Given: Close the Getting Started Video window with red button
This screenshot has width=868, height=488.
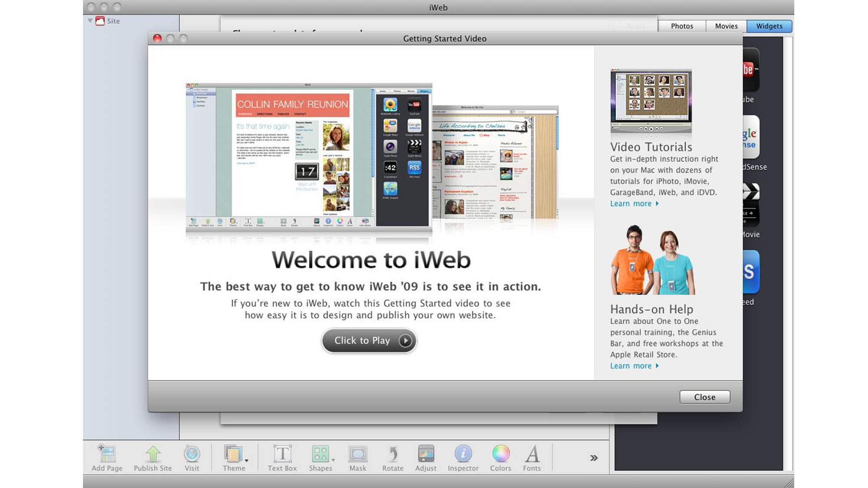Looking at the screenshot, I should pyautogui.click(x=157, y=39).
